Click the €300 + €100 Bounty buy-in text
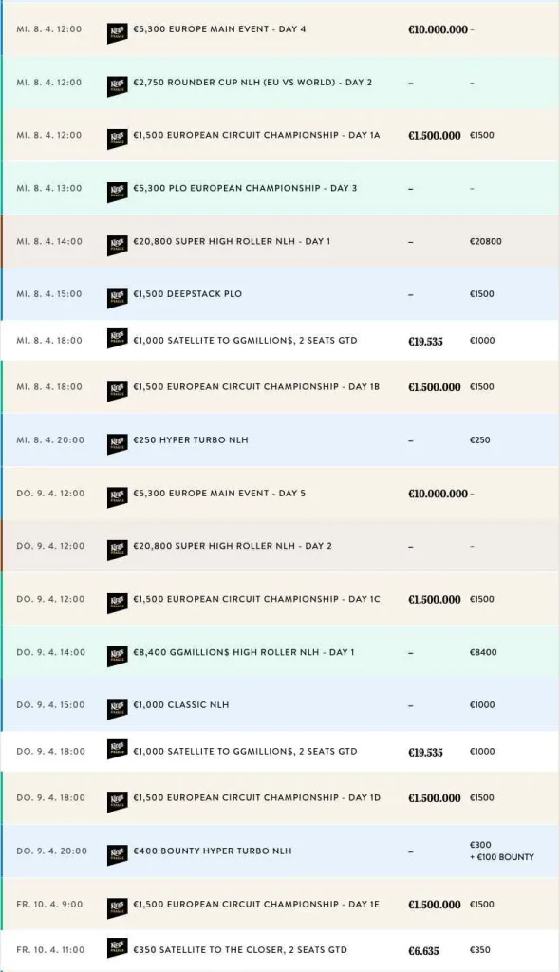Viewport: 560px width, 972px height. pyautogui.click(x=501, y=850)
